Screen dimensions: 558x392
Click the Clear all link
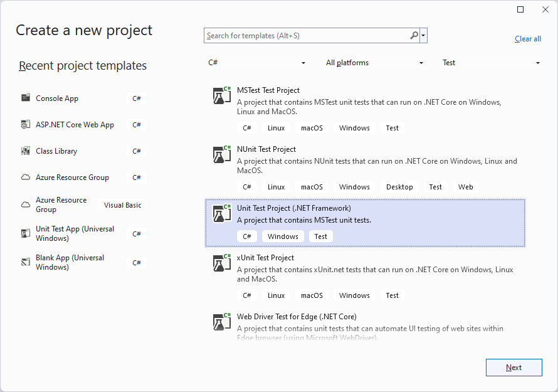click(x=527, y=38)
